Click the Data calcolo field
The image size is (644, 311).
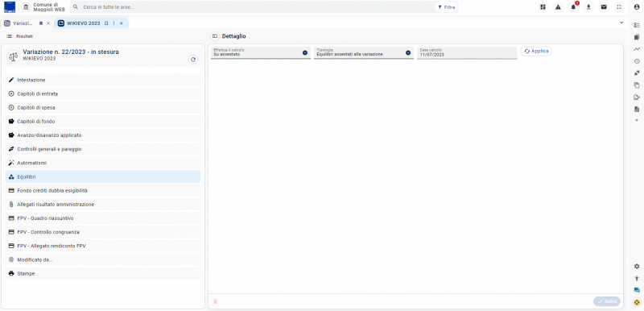(467, 52)
